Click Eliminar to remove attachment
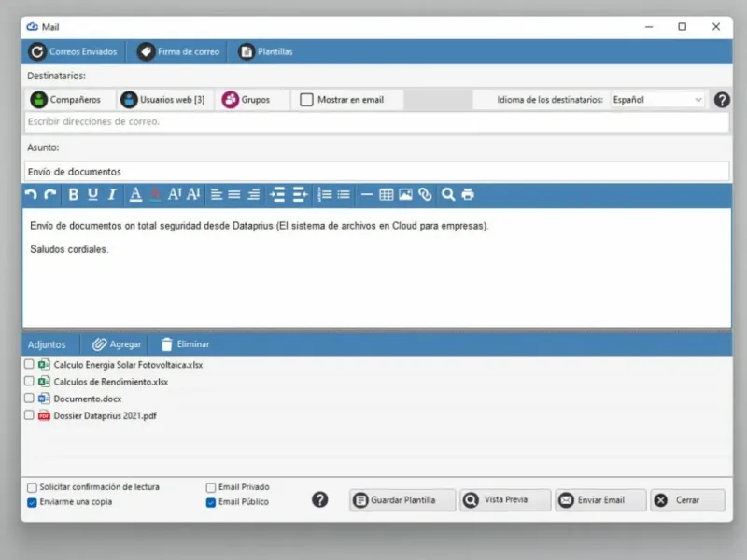The width and height of the screenshot is (747, 560). coord(185,343)
